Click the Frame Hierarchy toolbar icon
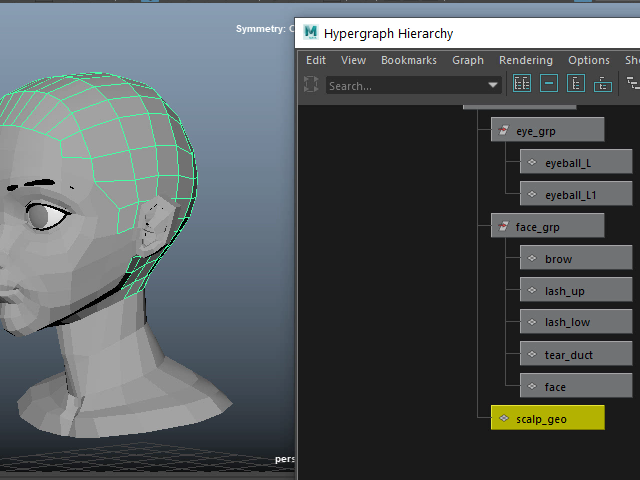This screenshot has width=640, height=480. pyautogui.click(x=576, y=85)
